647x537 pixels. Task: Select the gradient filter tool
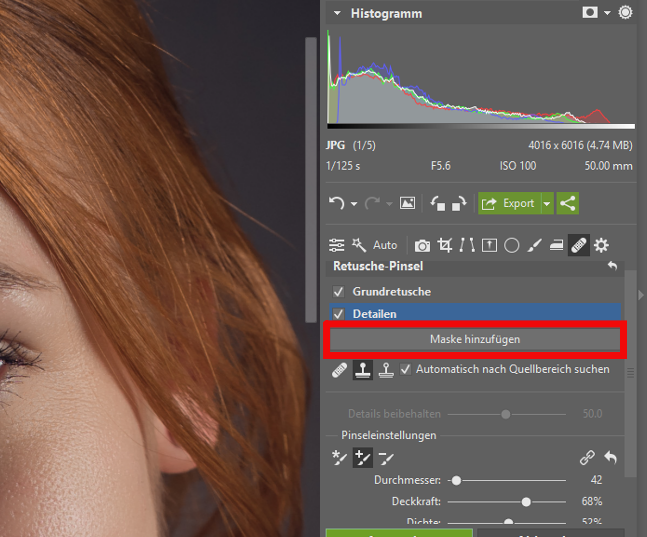pyautogui.click(x=556, y=245)
